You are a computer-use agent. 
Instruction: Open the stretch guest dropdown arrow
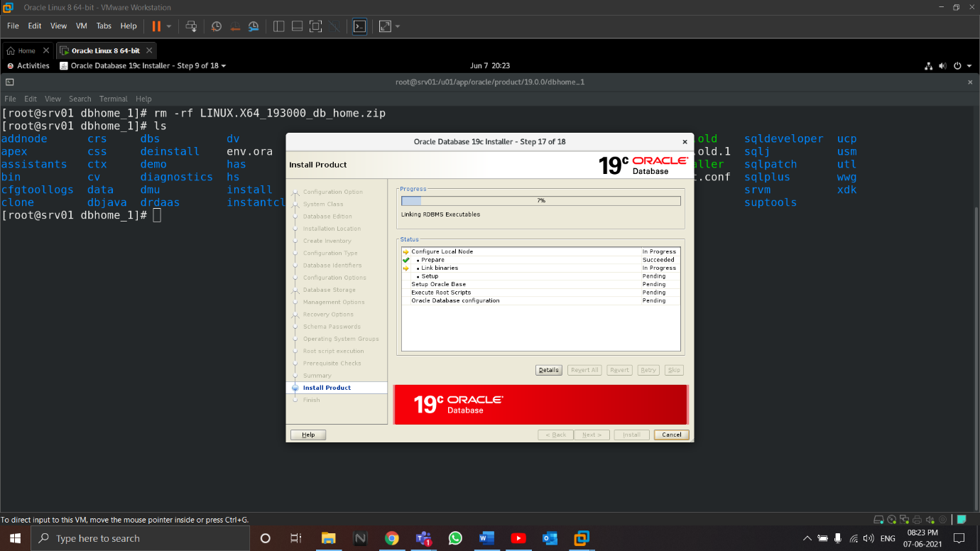tap(397, 26)
